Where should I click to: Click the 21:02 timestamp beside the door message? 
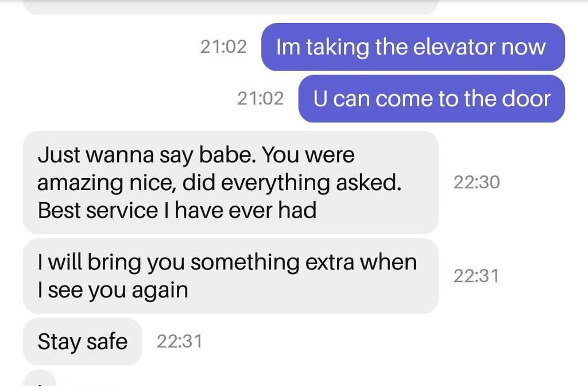pos(261,99)
